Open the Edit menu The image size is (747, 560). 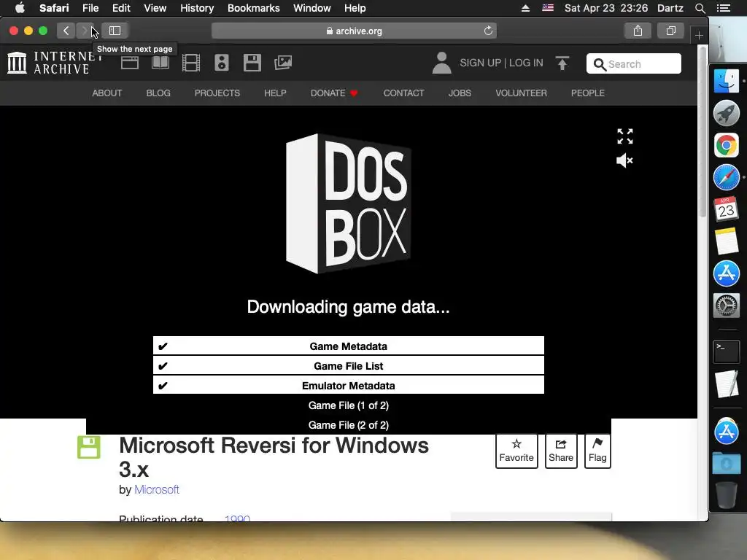tap(121, 8)
